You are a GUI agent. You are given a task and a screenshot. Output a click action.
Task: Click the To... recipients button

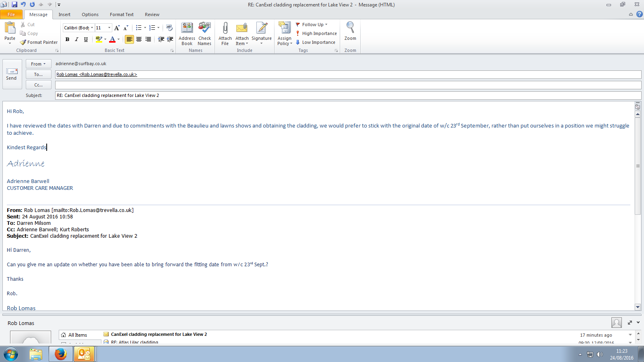point(38,74)
